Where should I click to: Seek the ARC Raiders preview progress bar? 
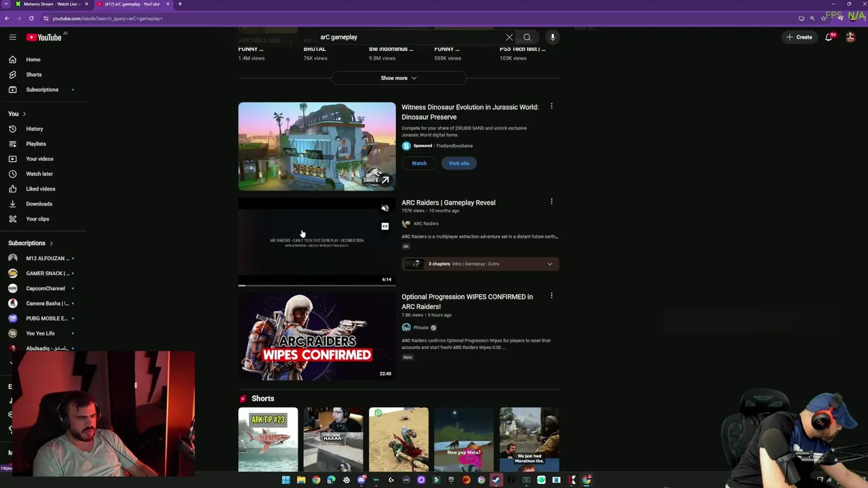coord(317,285)
